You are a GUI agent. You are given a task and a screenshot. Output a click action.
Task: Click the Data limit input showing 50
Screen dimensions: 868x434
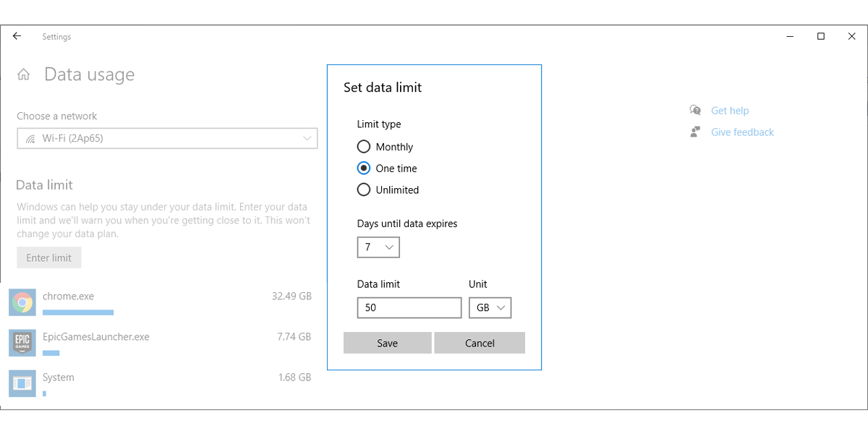tap(409, 307)
